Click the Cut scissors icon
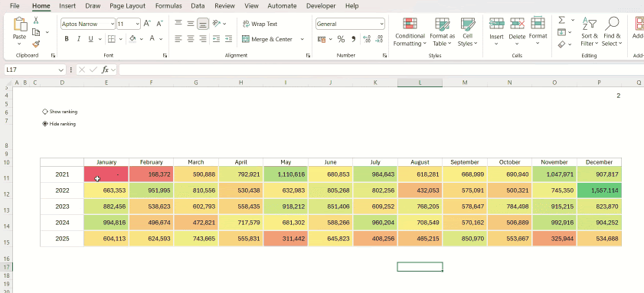This screenshot has height=293, width=644. [x=36, y=20]
